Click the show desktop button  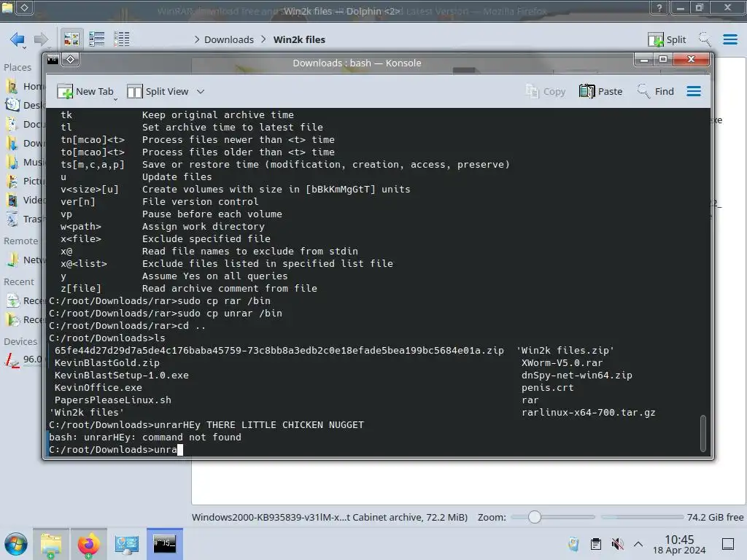(728, 544)
